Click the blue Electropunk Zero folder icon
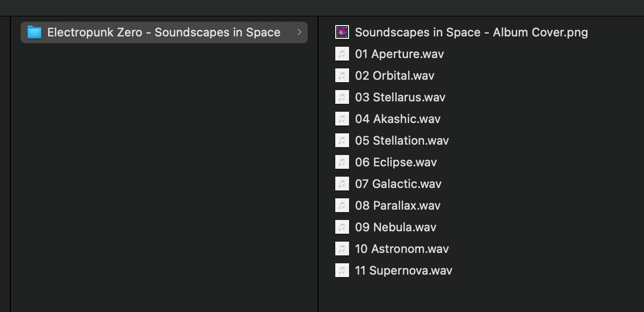The image size is (644, 312). (34, 32)
